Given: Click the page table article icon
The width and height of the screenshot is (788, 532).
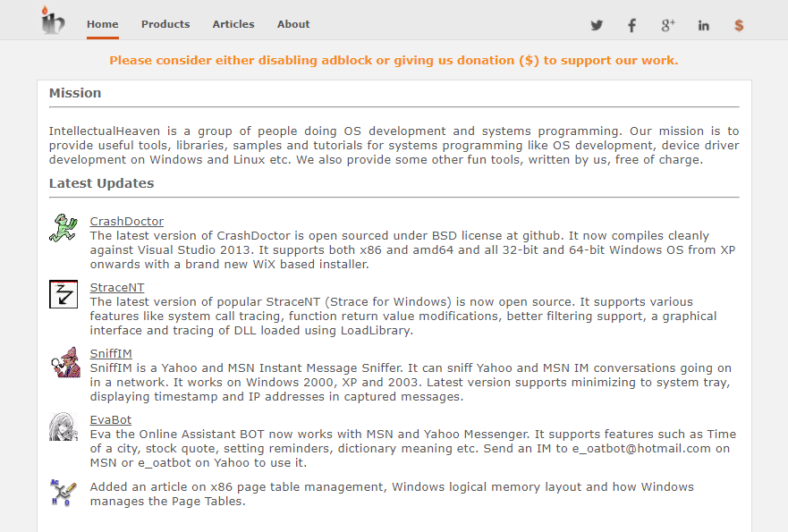Looking at the screenshot, I should pos(64,493).
